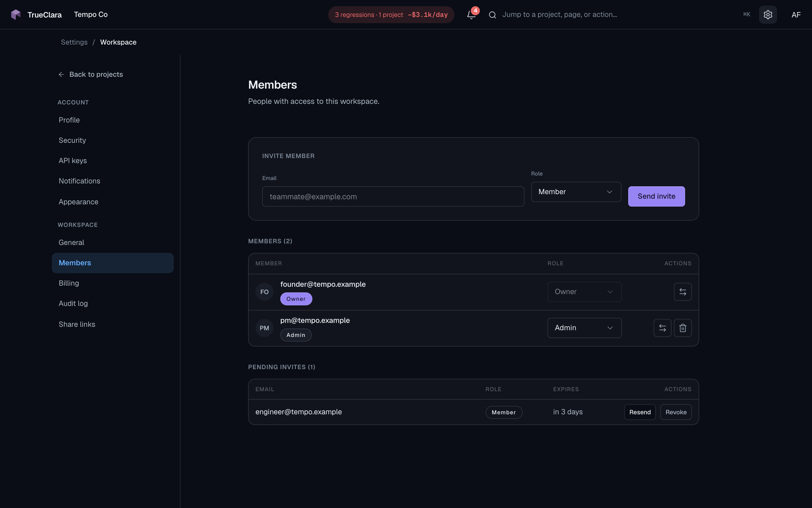Focus the teammate email input field
This screenshot has width=812, height=508.
pyautogui.click(x=393, y=196)
